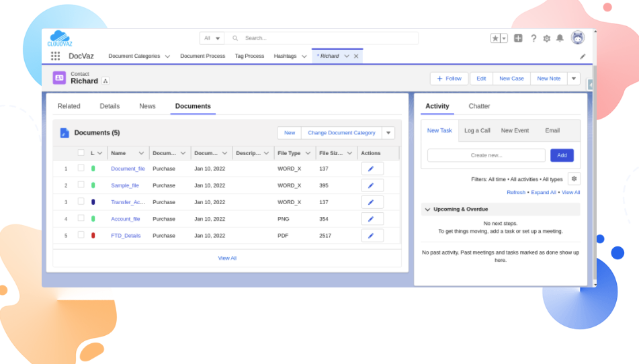Click the Contact record icon

(59, 78)
